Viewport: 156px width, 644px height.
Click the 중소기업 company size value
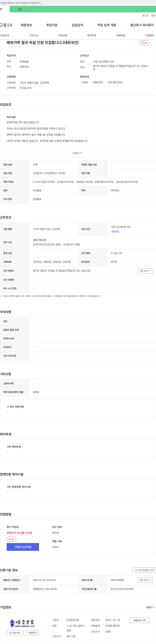[71, 636]
